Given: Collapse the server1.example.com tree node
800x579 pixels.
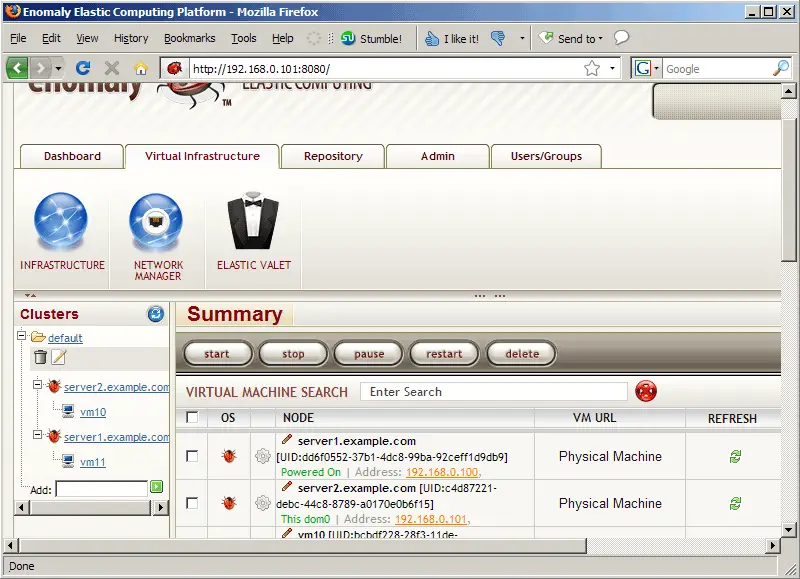Looking at the screenshot, I should tap(37, 435).
